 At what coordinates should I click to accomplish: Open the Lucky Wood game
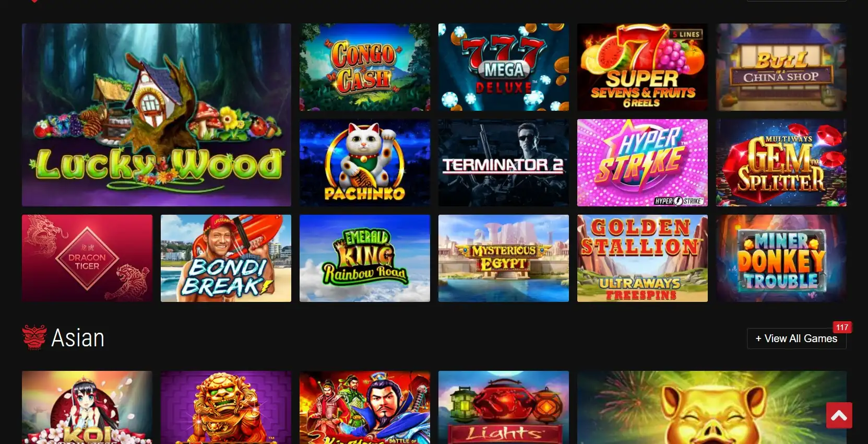pos(157,115)
